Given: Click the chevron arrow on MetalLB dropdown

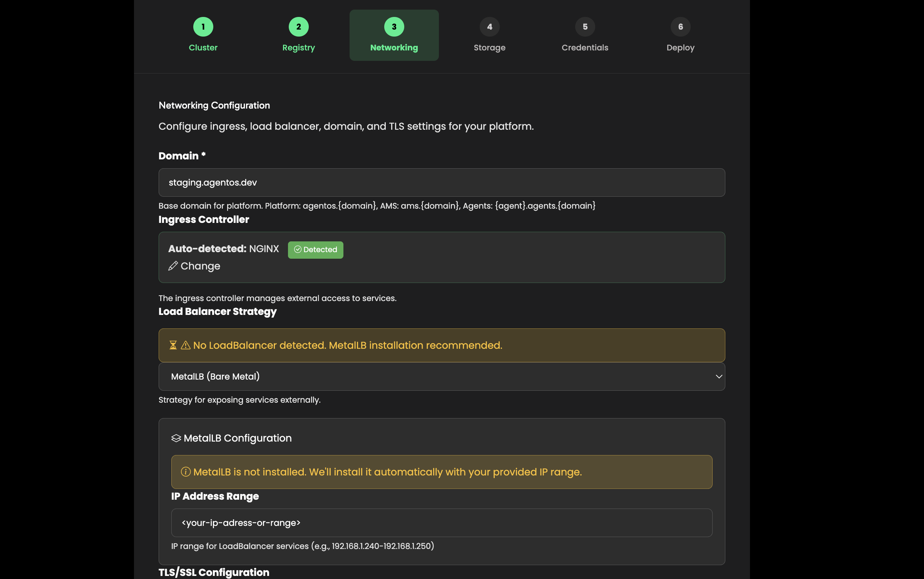Looking at the screenshot, I should (x=718, y=377).
